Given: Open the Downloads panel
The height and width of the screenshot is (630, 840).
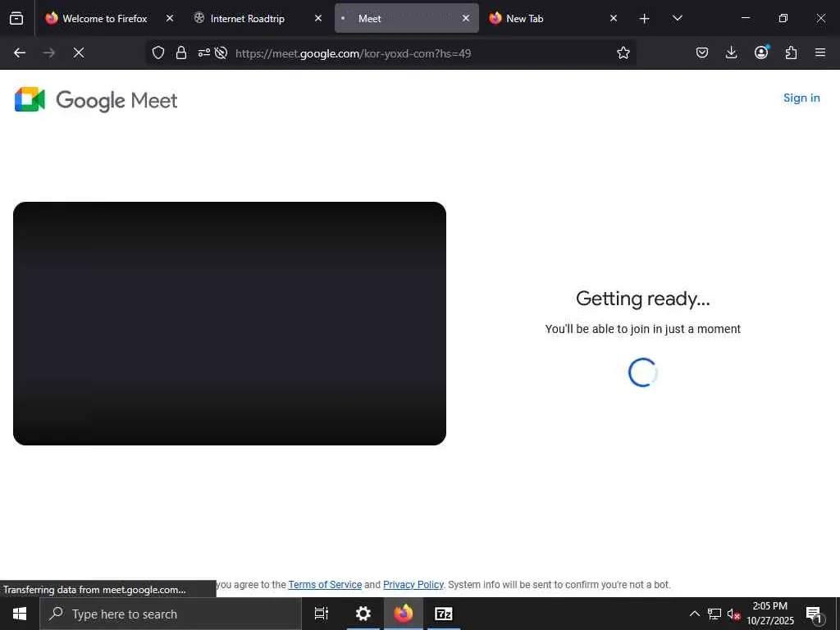Looking at the screenshot, I should click(x=731, y=52).
